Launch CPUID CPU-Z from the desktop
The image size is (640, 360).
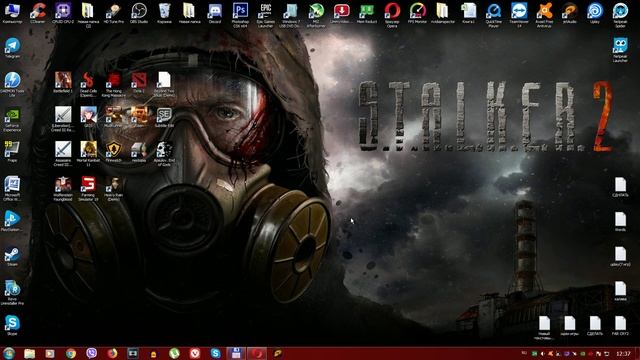click(63, 13)
